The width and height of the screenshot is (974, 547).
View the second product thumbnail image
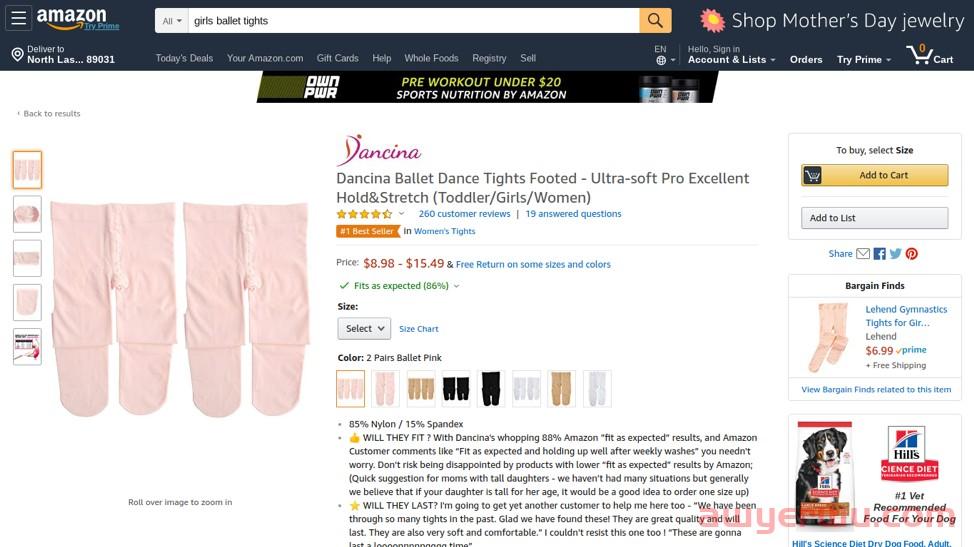[27, 214]
